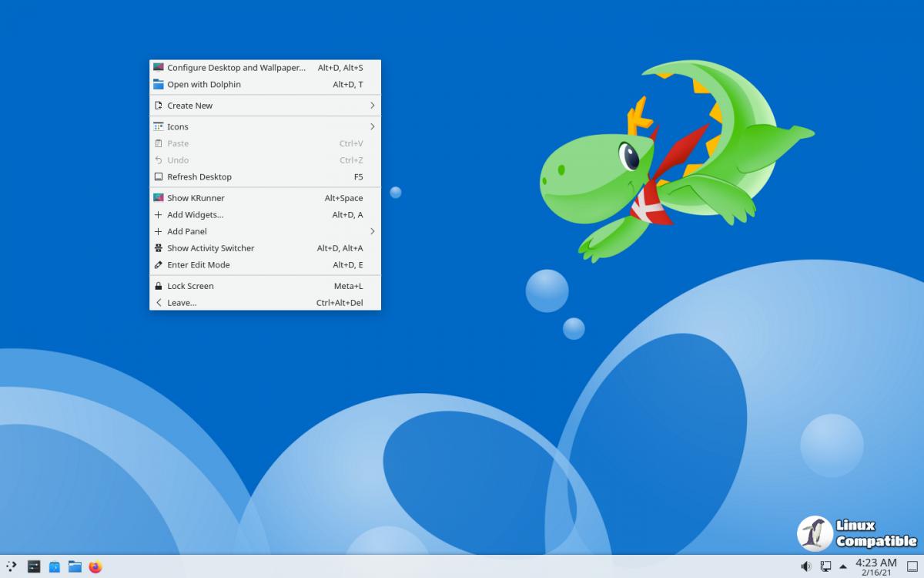Screen dimensions: 924x578
Task: Choose Open with Dolphin
Action: pyautogui.click(x=204, y=85)
